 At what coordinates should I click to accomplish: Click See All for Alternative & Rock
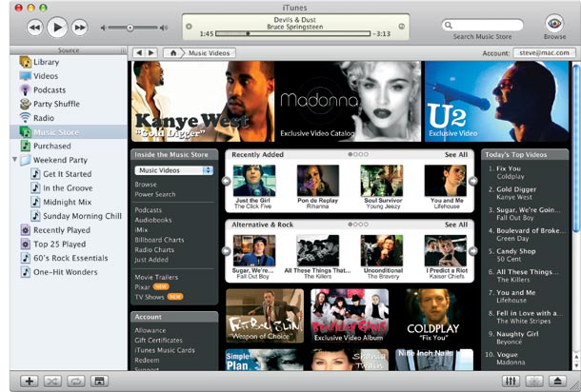click(x=456, y=225)
